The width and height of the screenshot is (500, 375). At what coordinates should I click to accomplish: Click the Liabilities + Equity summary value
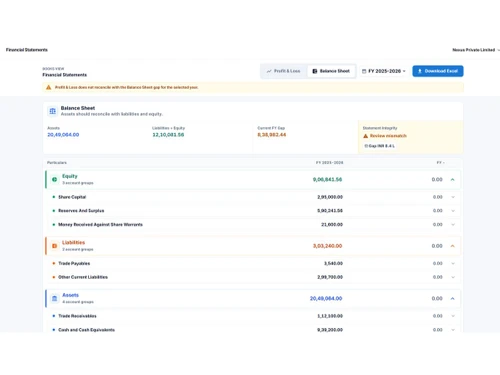coord(168,135)
